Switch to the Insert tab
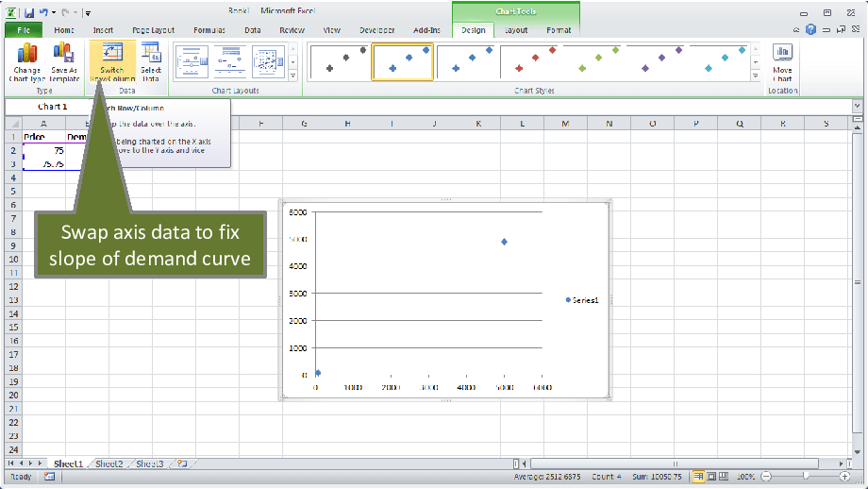This screenshot has height=489, width=868. click(x=103, y=30)
